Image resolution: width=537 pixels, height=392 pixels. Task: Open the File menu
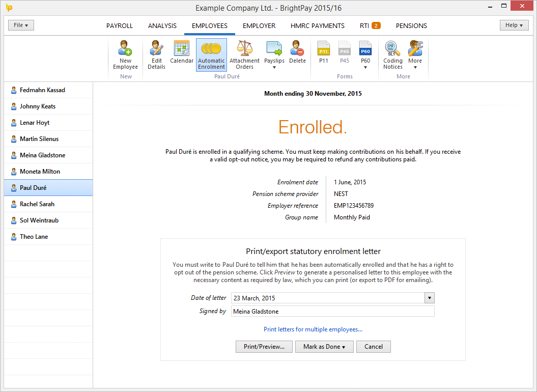(21, 25)
